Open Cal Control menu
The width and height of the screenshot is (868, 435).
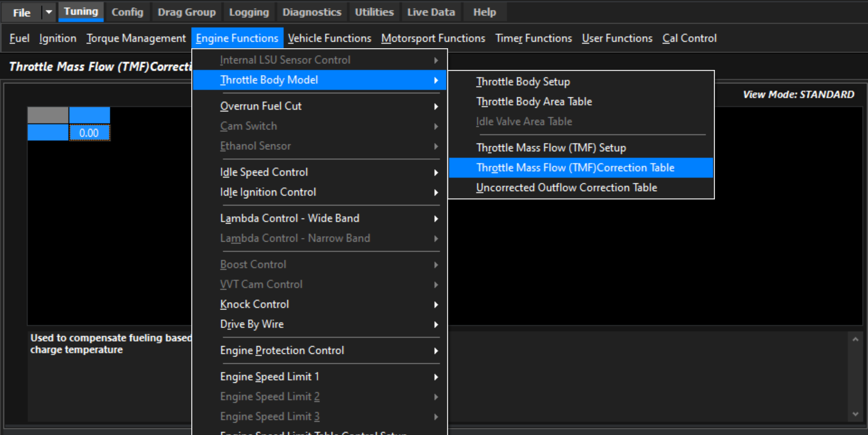coord(689,38)
